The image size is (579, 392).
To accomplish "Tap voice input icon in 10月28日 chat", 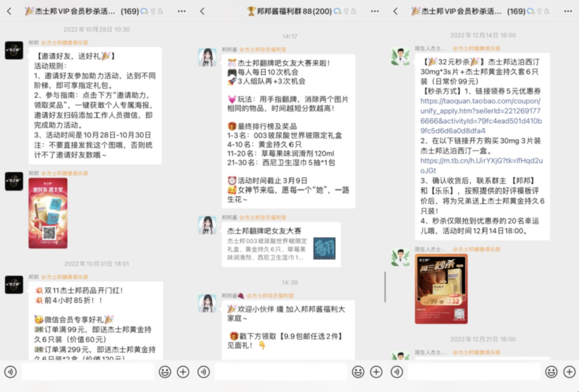I will click(10, 372).
